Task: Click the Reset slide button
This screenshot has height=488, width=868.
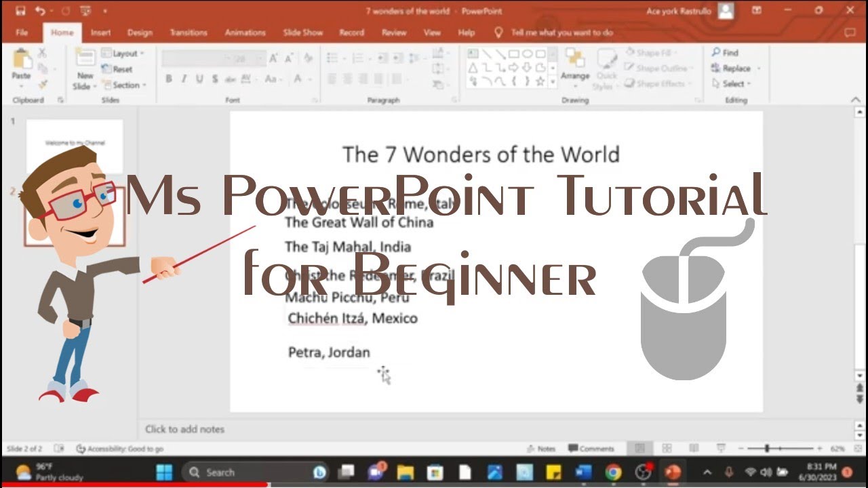Action: pos(117,69)
